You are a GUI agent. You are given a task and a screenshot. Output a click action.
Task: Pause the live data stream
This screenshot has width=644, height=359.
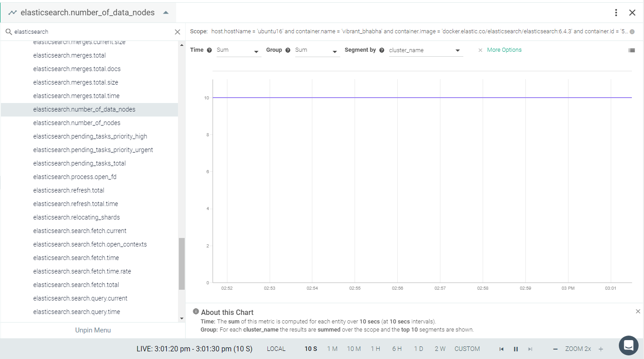click(x=516, y=349)
